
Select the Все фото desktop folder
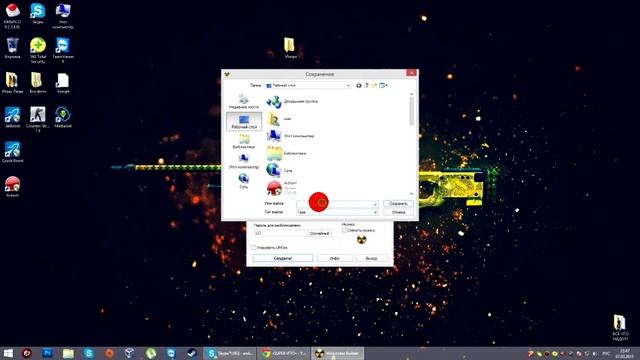click(38, 83)
